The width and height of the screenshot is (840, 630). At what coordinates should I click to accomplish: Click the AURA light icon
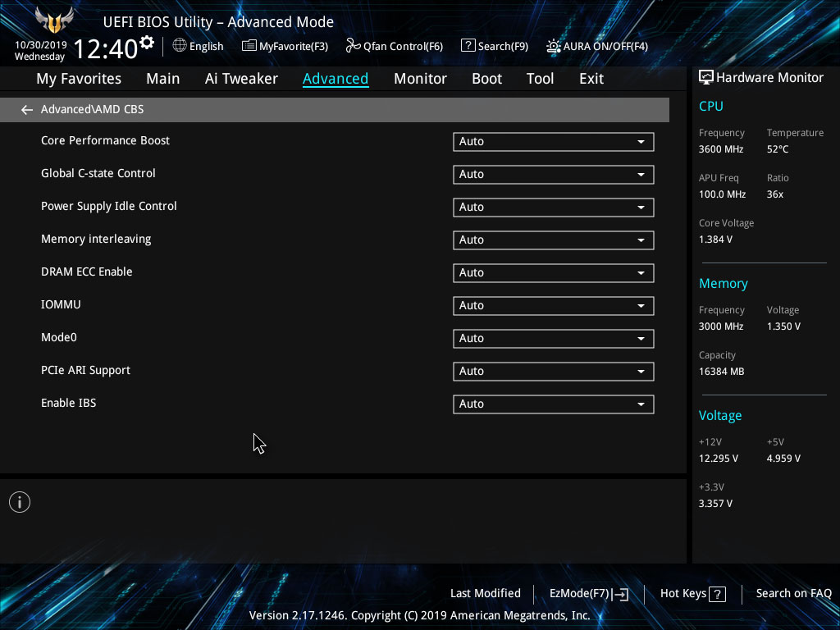pos(553,46)
